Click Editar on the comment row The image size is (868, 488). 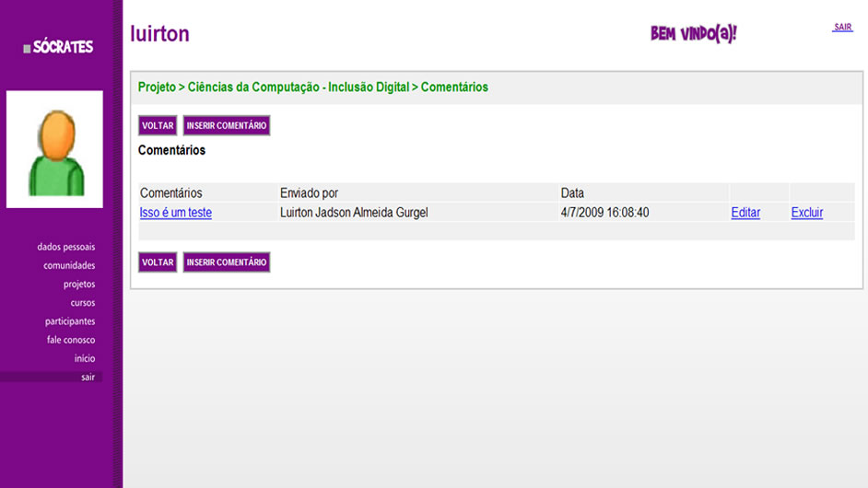(x=745, y=213)
